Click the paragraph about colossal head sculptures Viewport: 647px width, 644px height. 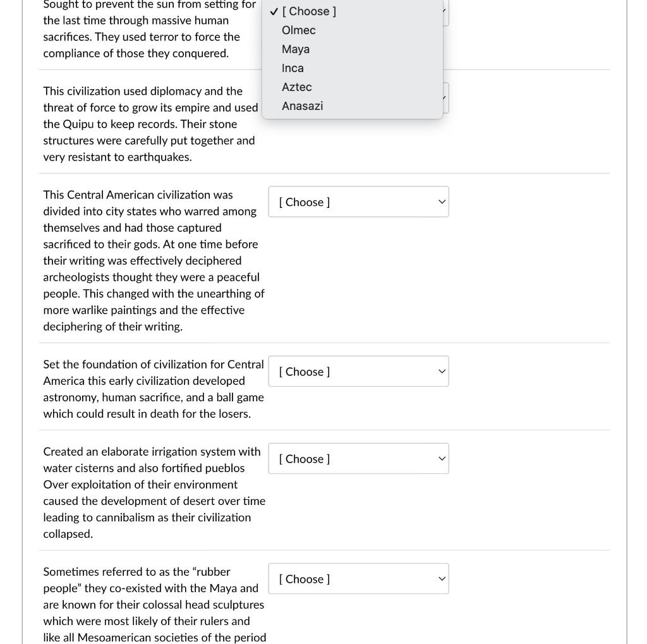click(155, 604)
